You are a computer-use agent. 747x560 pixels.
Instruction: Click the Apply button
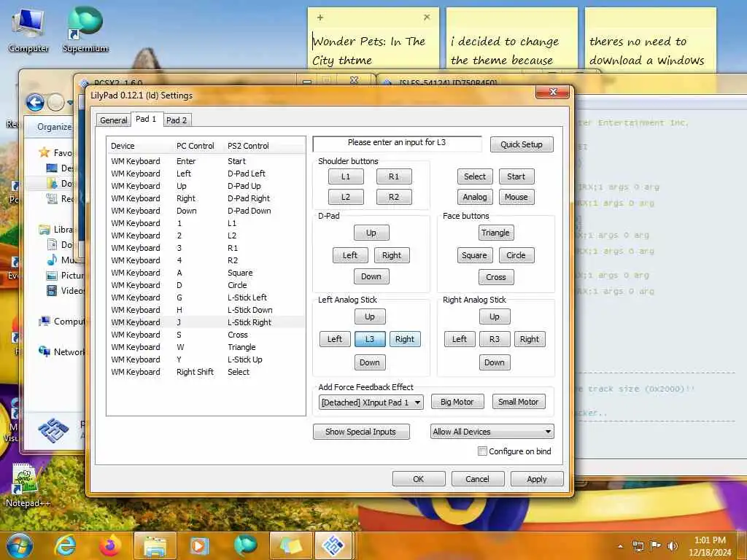[x=537, y=479]
